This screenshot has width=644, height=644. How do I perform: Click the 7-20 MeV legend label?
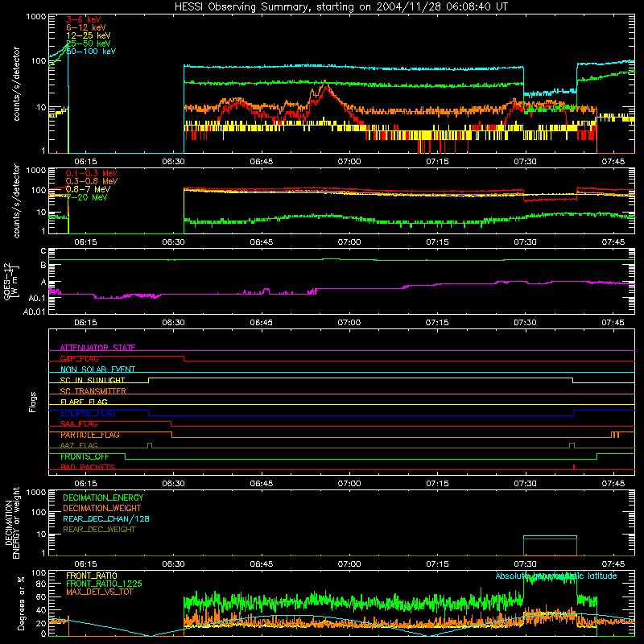tap(87, 197)
